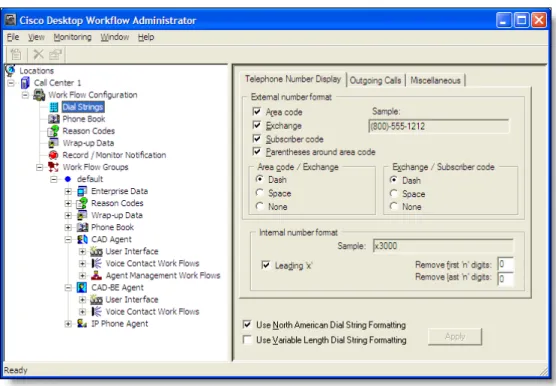
Task: Click the Reason Codes icon under Work Flow Configuration
Action: click(54, 131)
